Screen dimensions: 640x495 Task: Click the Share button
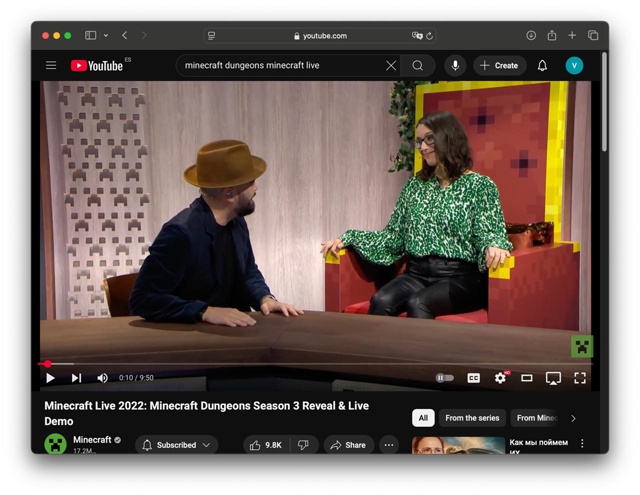tap(348, 445)
